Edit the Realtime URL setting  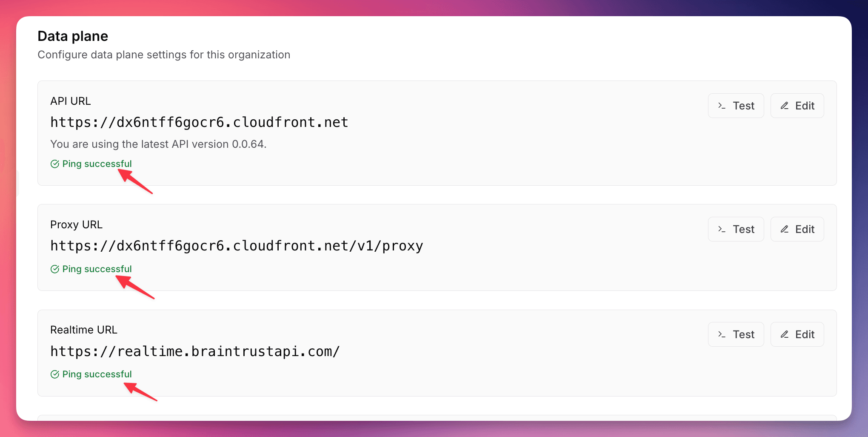click(x=797, y=334)
